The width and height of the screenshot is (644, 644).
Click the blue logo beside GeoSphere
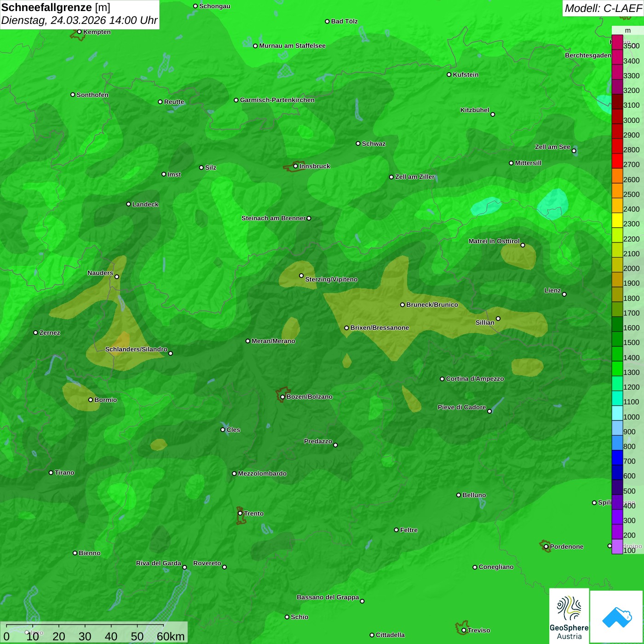[617, 617]
